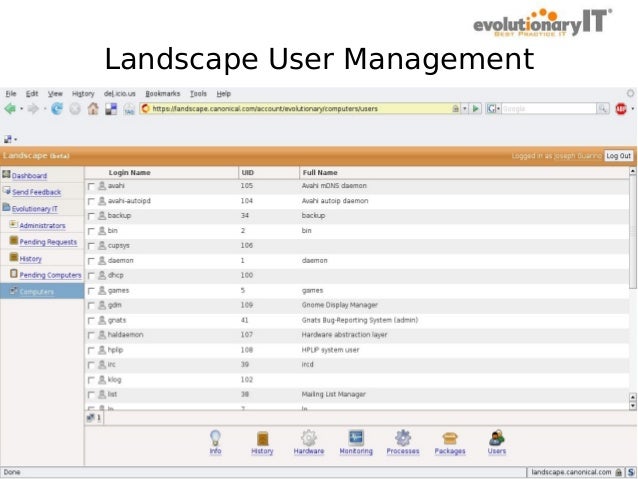Tick the klog user checkbox
The width and height of the screenshot is (638, 479).
tap(91, 380)
